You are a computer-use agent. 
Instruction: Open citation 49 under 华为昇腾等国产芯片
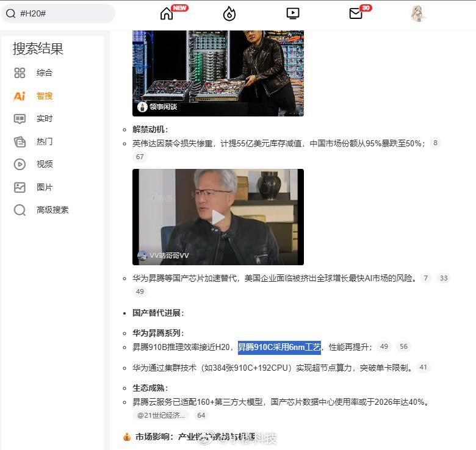point(140,291)
